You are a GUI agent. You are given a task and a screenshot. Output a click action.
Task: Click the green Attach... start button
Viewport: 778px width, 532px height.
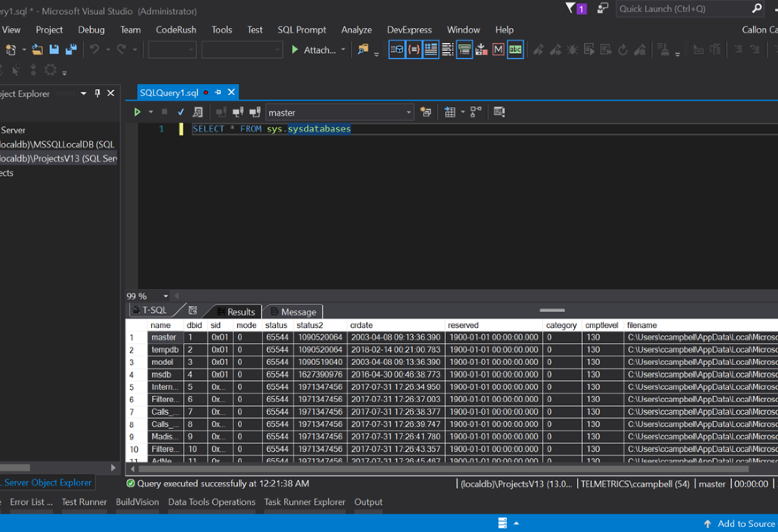(313, 50)
